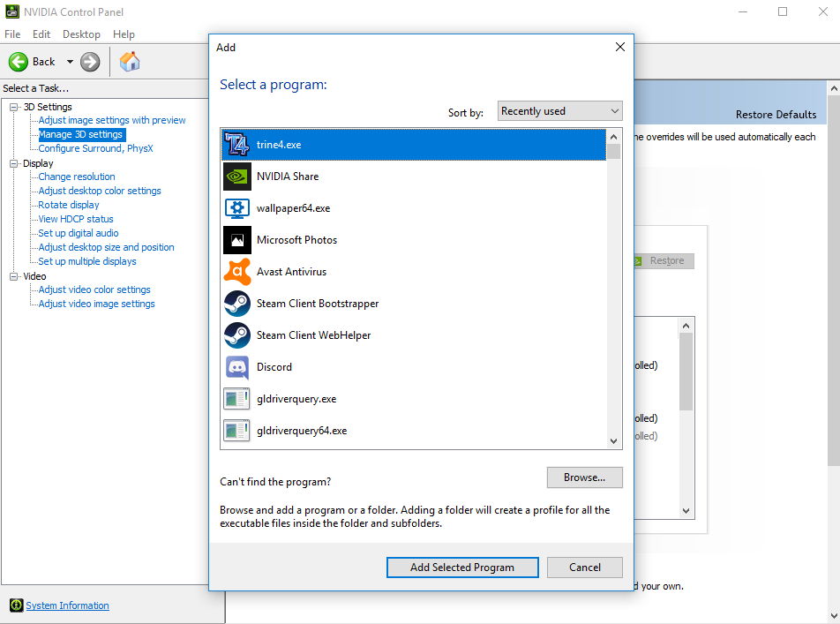The image size is (840, 624).
Task: Open the Sort by dropdown
Action: coord(559,111)
